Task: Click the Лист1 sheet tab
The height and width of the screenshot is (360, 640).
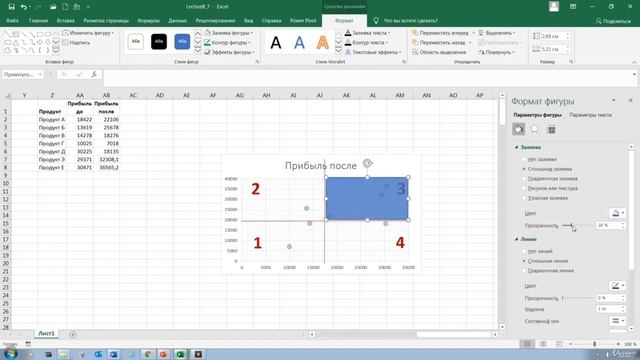Action: pyautogui.click(x=46, y=333)
